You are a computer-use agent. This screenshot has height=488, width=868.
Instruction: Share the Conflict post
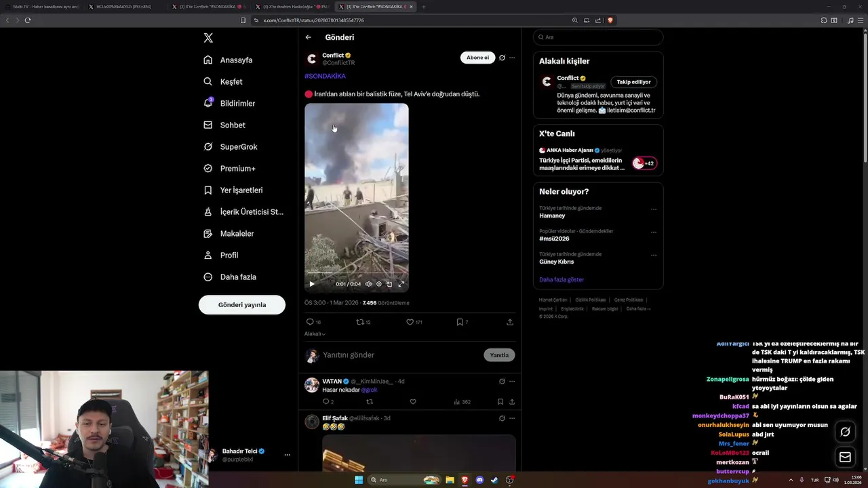tap(510, 322)
